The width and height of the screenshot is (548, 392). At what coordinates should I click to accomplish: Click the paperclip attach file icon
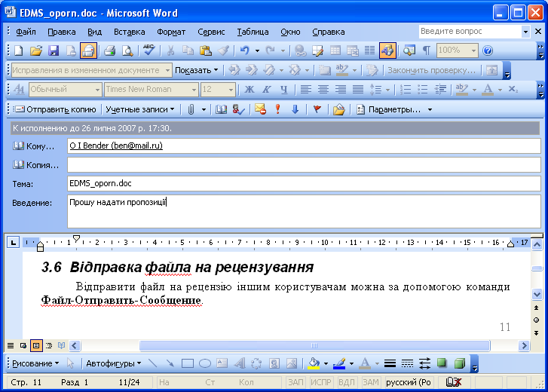(191, 110)
